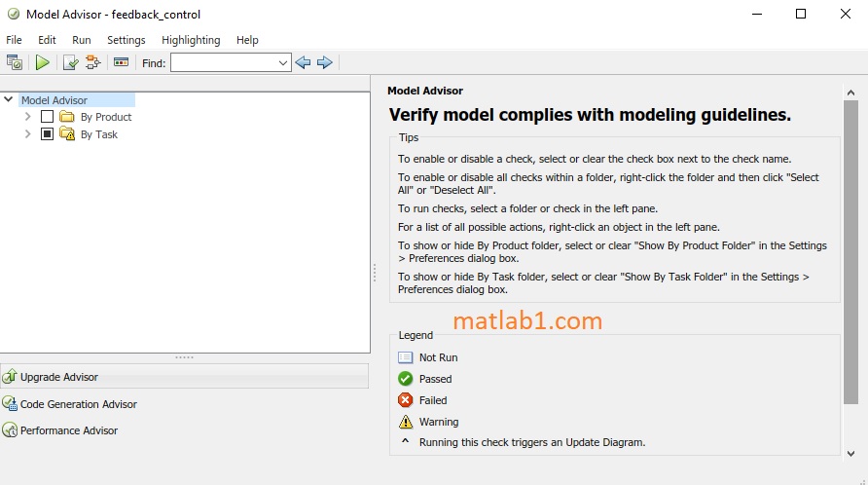This screenshot has height=485, width=868.
Task: Click the Passed green check legend icon
Action: coord(405,379)
